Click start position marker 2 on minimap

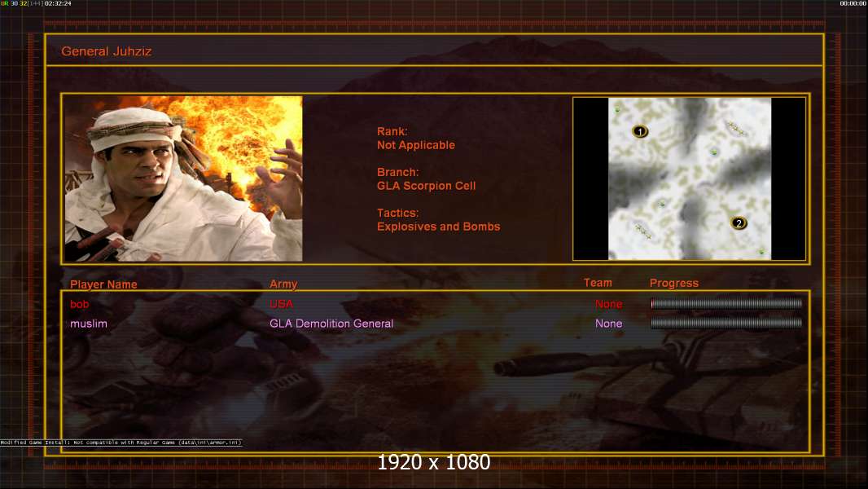pyautogui.click(x=739, y=223)
